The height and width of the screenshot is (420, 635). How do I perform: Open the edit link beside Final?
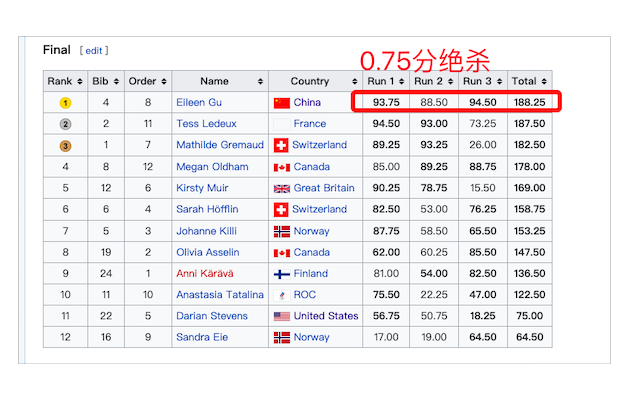point(93,50)
